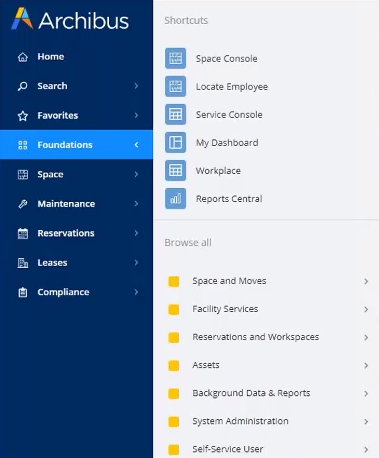Click the Space floor-plan icon in sidebar
Screen dimensions: 379x458
point(23,174)
